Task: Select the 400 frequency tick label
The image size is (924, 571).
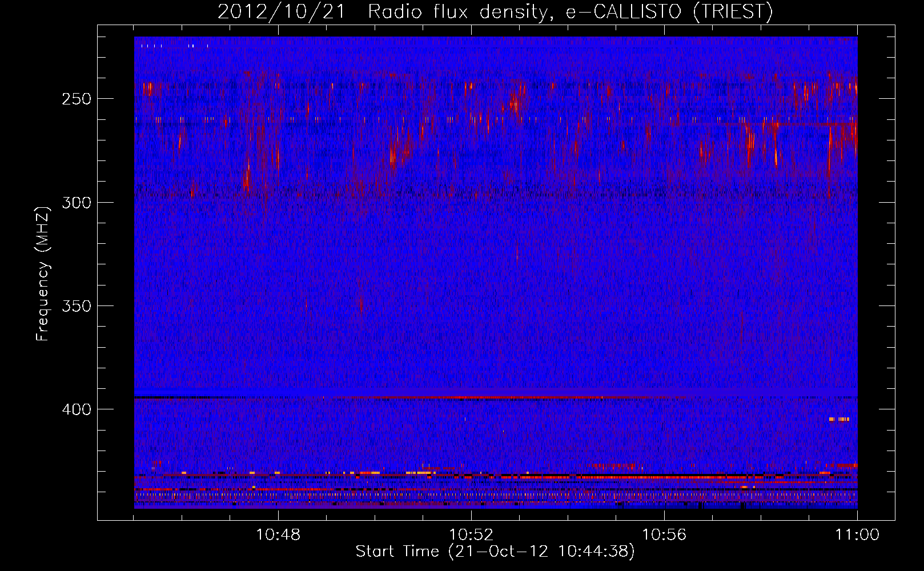Action: click(x=77, y=410)
